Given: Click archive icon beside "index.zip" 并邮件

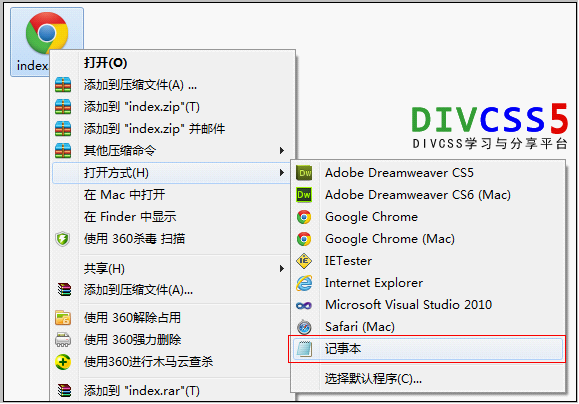Looking at the screenshot, I should [x=63, y=129].
